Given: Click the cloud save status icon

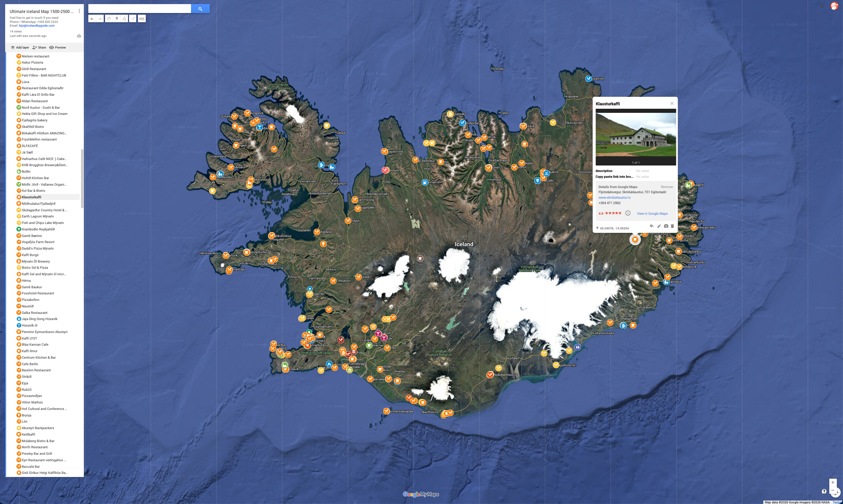Looking at the screenshot, I should 79,36.
